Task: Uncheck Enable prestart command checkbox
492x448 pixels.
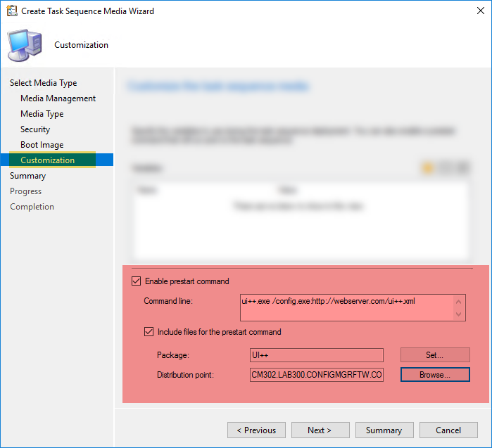Action: click(x=136, y=281)
